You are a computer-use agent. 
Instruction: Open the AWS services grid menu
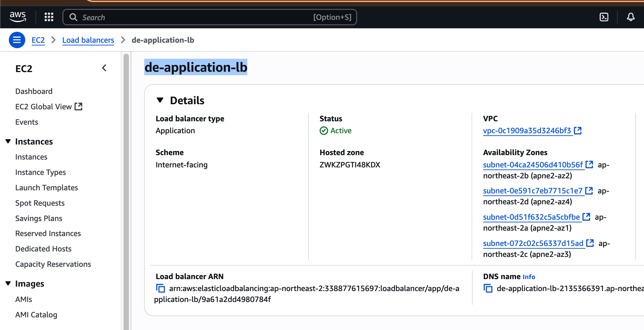click(49, 17)
